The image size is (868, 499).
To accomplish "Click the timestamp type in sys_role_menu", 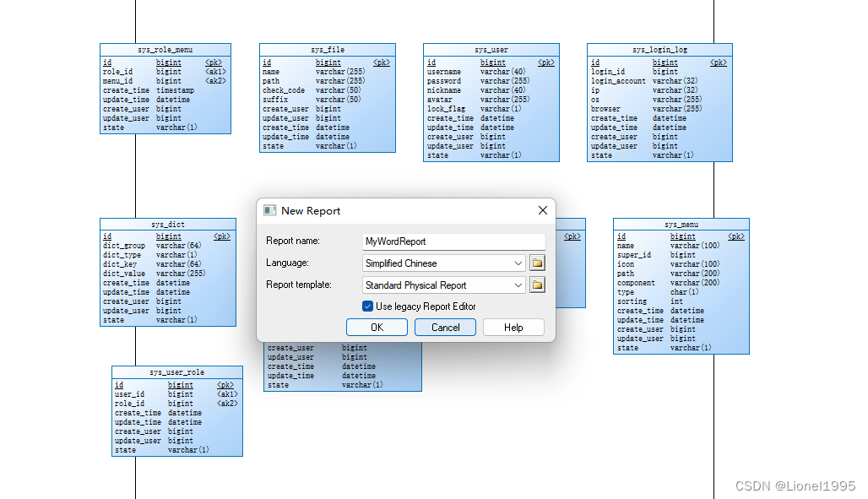I will click(175, 90).
